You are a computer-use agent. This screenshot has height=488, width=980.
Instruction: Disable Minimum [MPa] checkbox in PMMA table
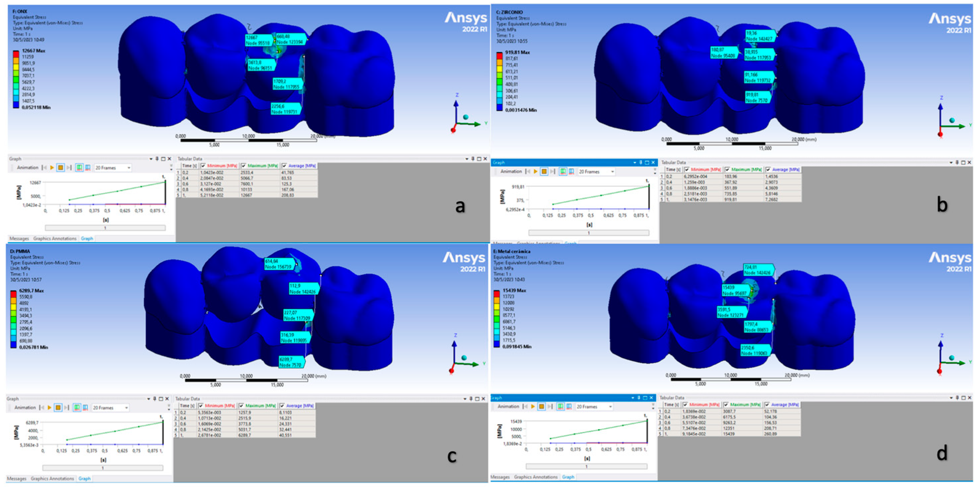pos(201,406)
